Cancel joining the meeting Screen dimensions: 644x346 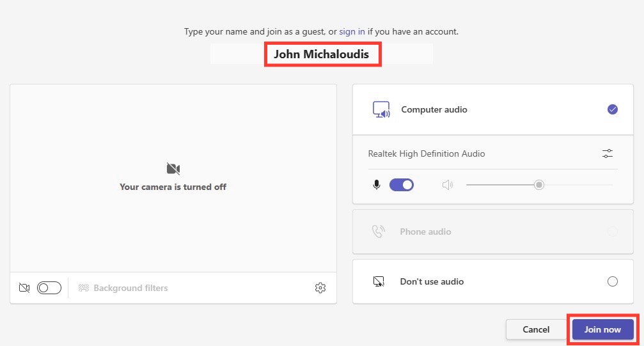click(x=536, y=329)
